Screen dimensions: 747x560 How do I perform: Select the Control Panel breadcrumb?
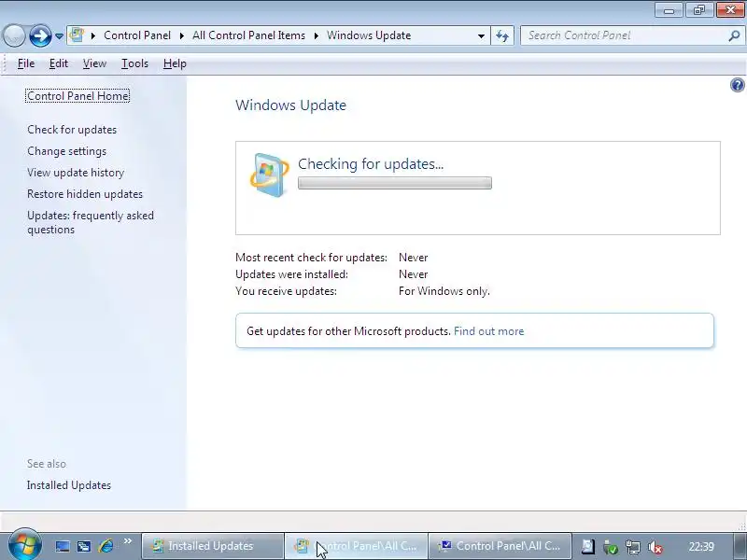click(x=137, y=35)
